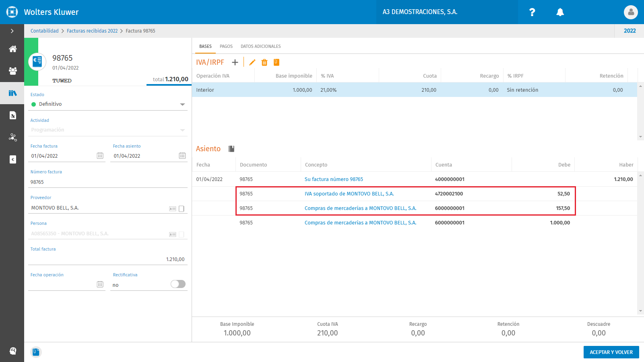The height and width of the screenshot is (362, 644).
Task: Click the Wolters Kluwer logo icon
Action: click(12, 12)
